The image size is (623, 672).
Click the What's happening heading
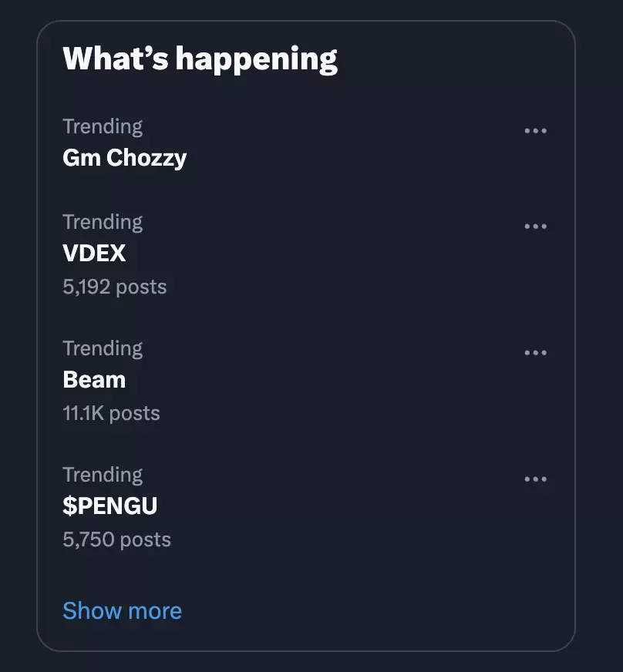tap(200, 59)
